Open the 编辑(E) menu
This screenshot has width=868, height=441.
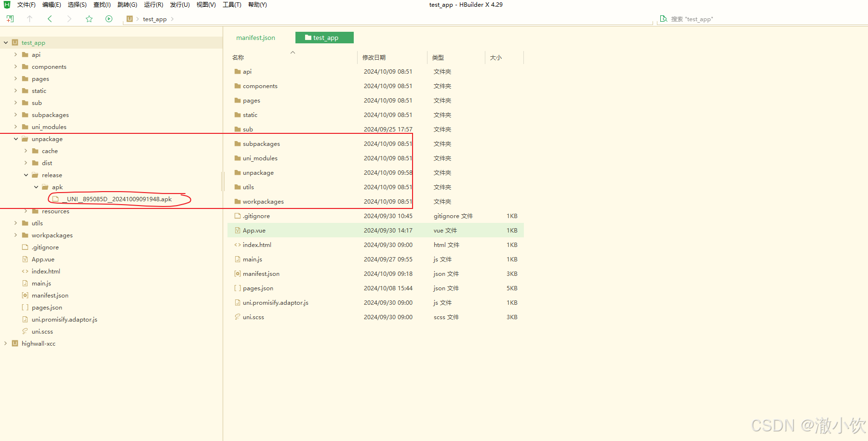(52, 4)
